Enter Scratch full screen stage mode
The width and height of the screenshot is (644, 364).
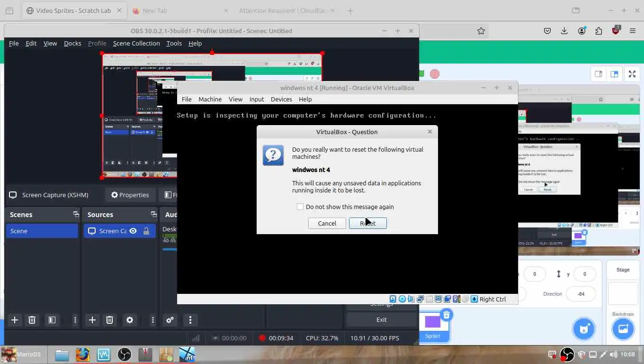[632, 74]
